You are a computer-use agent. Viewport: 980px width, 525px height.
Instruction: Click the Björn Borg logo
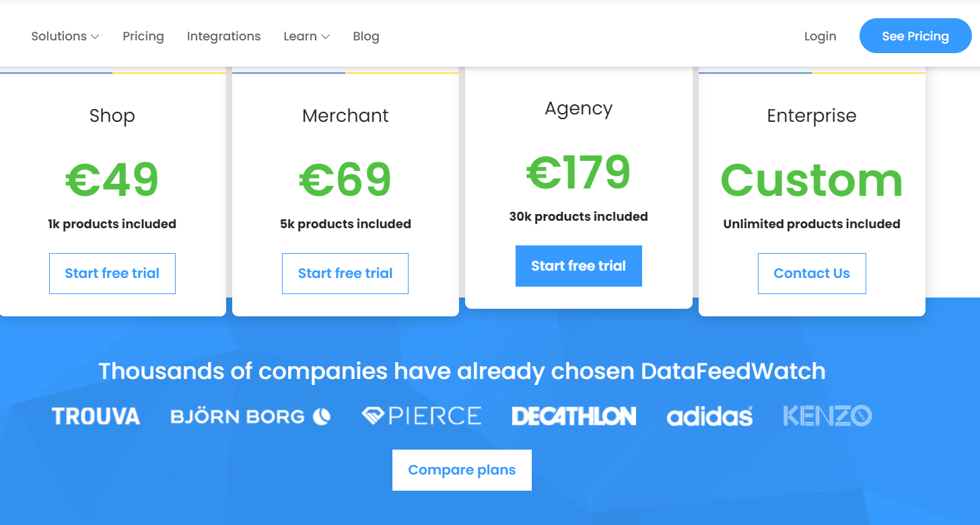[250, 417]
